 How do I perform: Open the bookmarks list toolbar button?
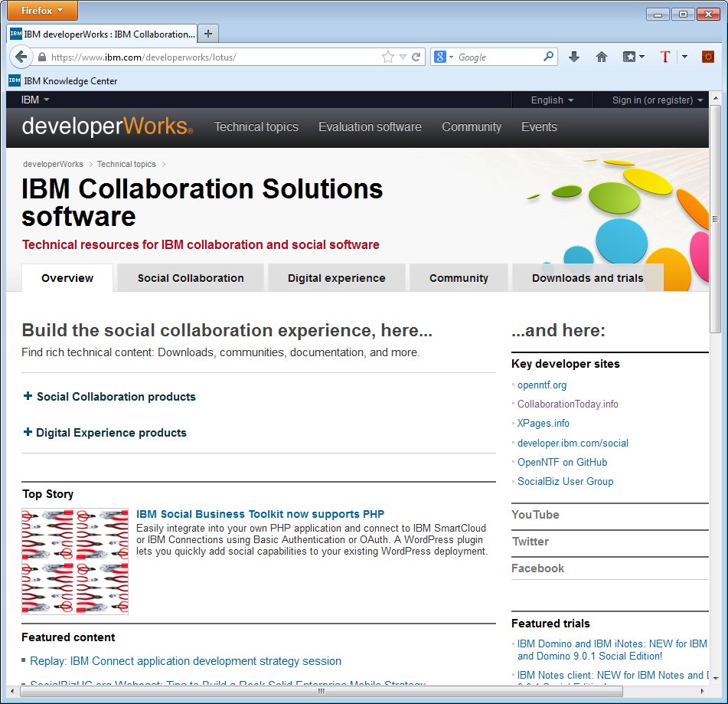click(x=633, y=57)
